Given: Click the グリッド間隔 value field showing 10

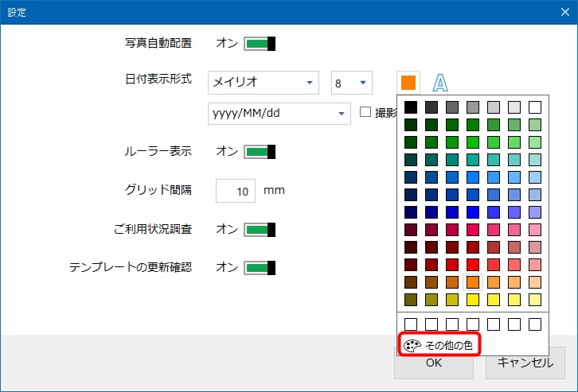Looking at the screenshot, I should tap(236, 191).
